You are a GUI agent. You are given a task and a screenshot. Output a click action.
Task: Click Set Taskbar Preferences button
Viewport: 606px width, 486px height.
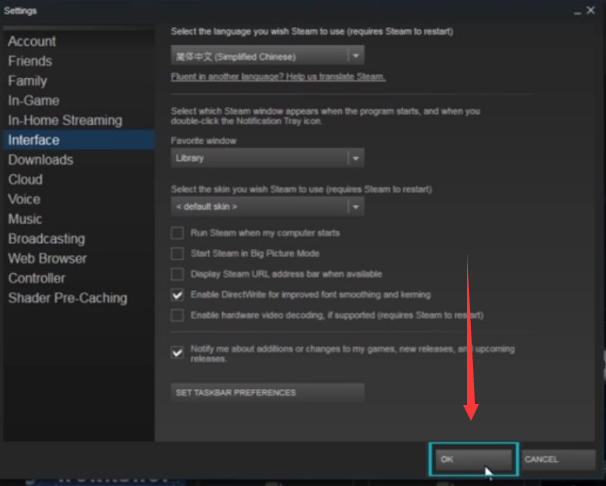[x=267, y=393]
